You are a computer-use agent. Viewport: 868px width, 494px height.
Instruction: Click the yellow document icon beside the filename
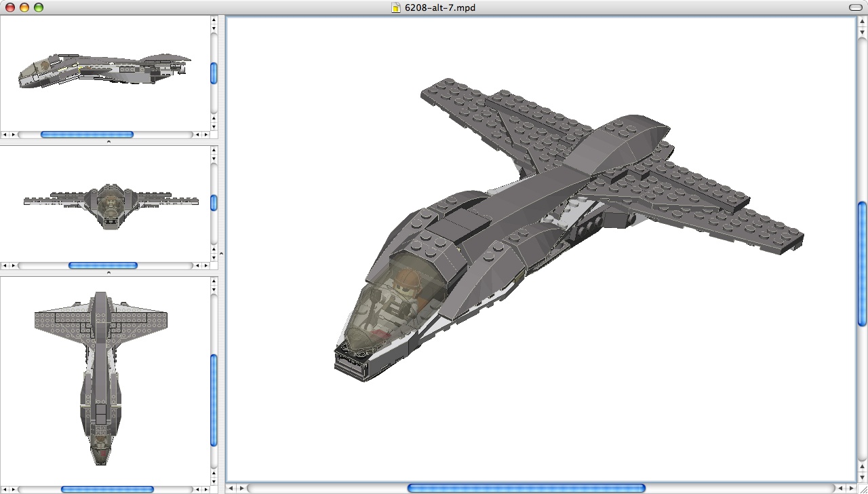coord(395,8)
